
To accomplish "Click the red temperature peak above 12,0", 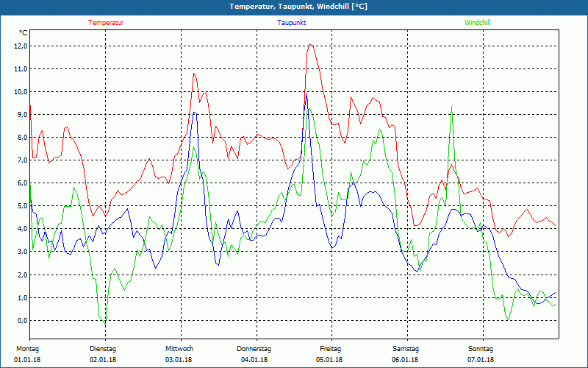I will coord(311,45).
